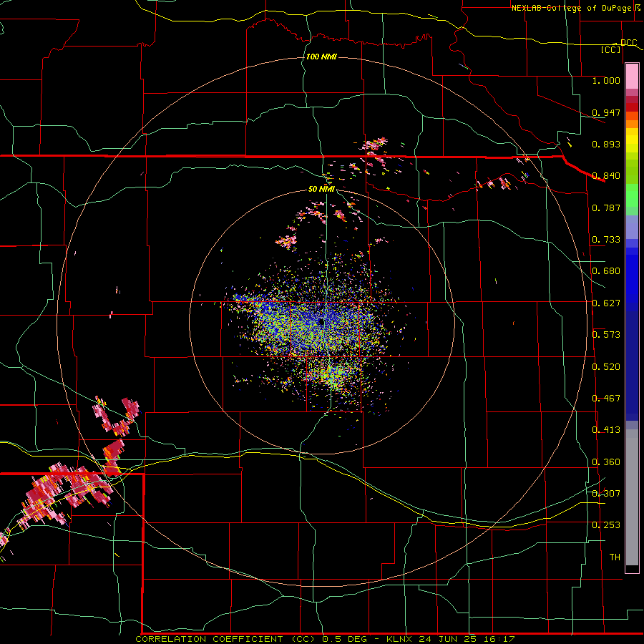The width and height of the screenshot is (644, 644).
Task: Click the TH label on the color scale
Action: [x=615, y=557]
